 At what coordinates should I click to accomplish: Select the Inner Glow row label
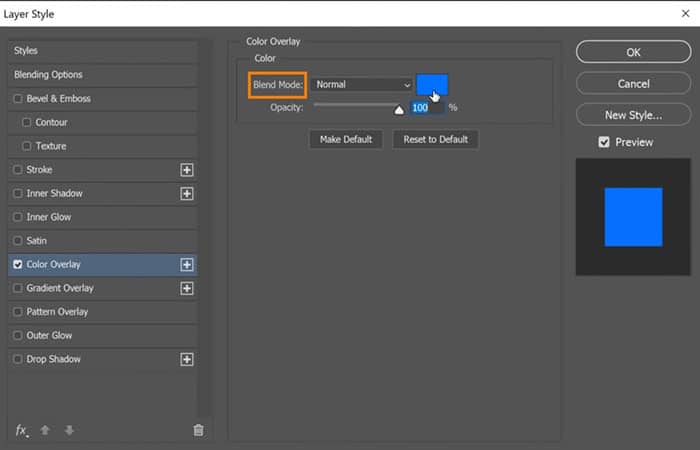tap(49, 217)
